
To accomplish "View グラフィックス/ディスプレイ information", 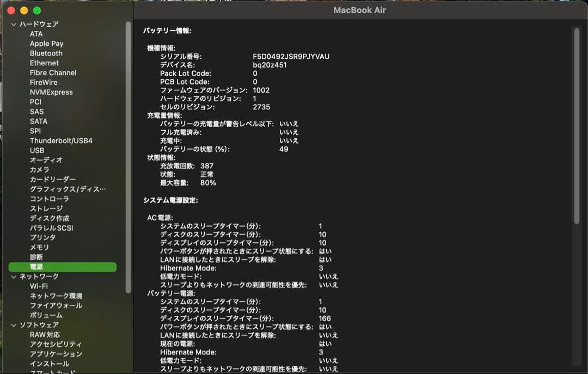I will 60,189.
